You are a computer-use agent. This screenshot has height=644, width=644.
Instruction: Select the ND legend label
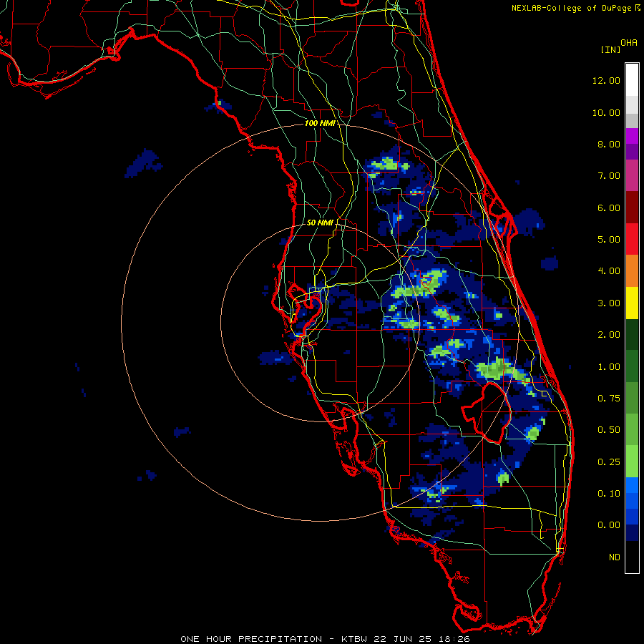[615, 557]
